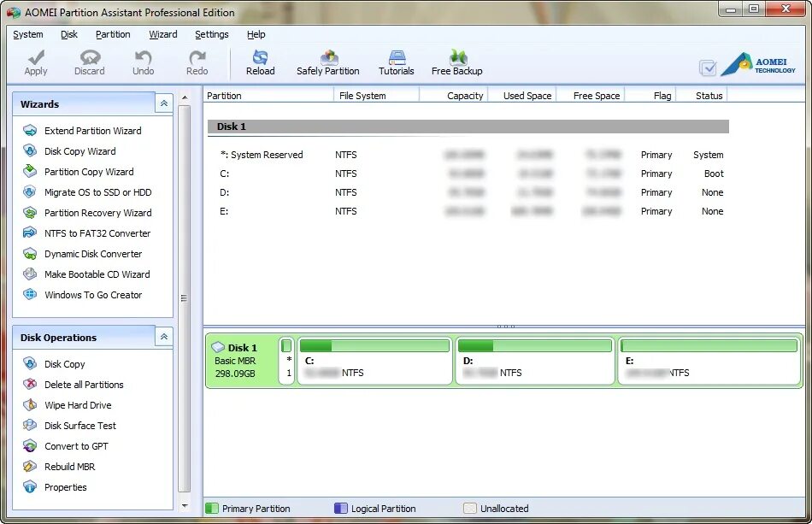Collapse the Disk Operations panel
The height and width of the screenshot is (524, 812).
[163, 337]
